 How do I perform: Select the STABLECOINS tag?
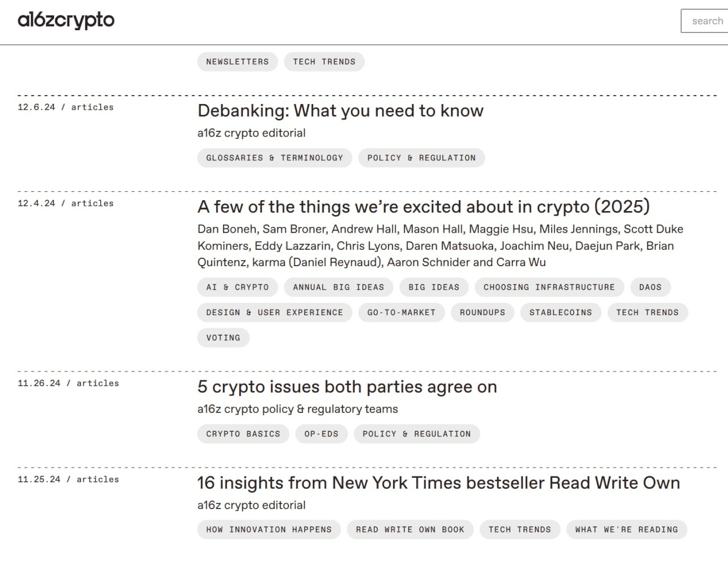(561, 312)
